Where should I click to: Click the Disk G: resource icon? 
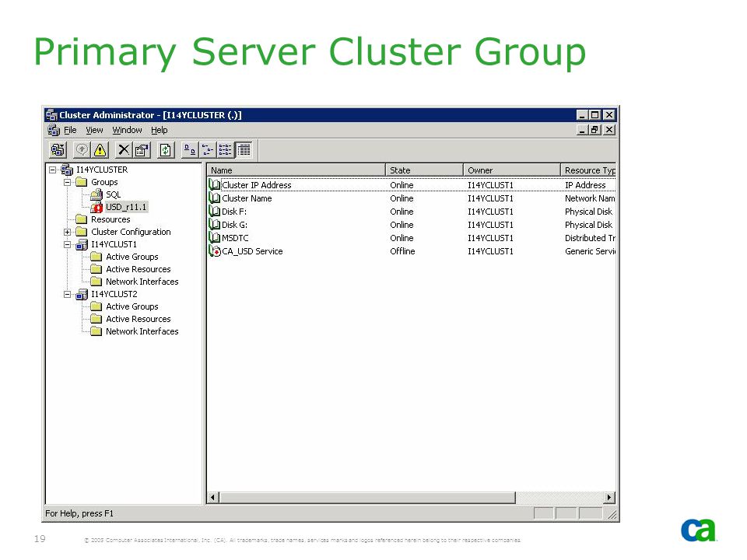[215, 225]
